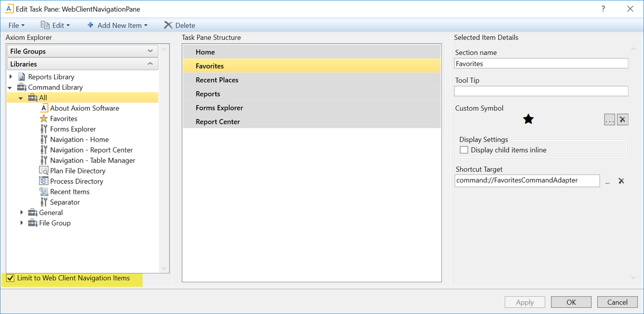
Task: Click the OK button
Action: (x=571, y=302)
